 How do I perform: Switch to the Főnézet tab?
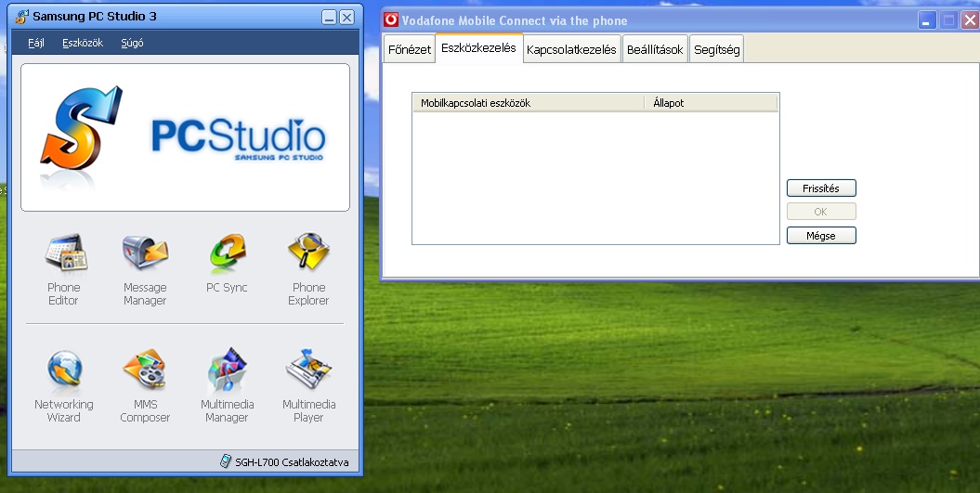point(410,49)
